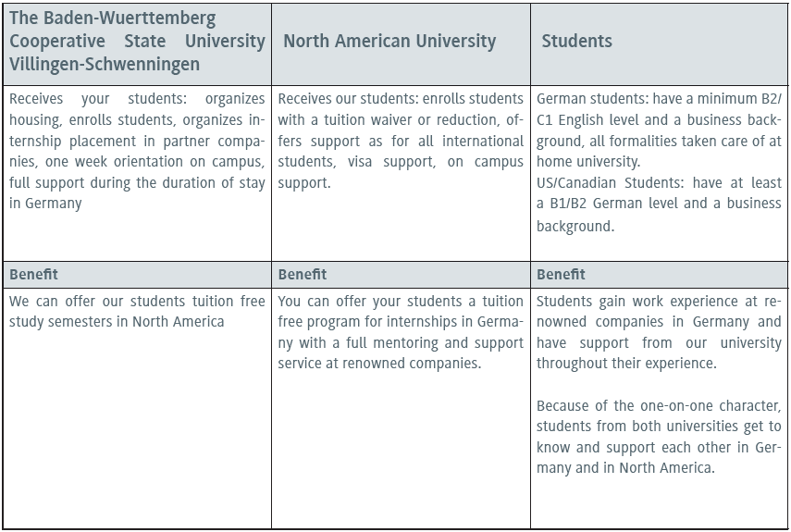791x532 pixels.
Task: Select the 'You can offer your students' paragraph
Action: [x=401, y=332]
